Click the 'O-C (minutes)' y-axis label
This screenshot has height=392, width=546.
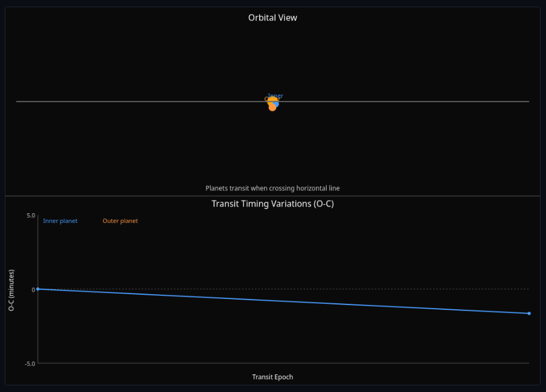tap(11, 290)
